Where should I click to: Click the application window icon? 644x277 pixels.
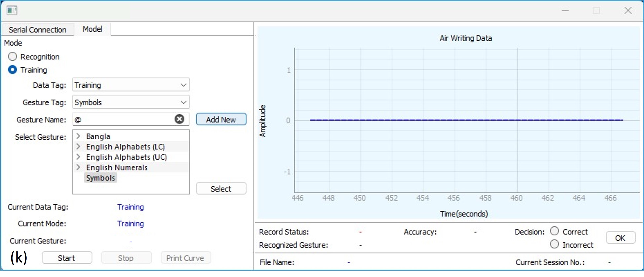click(x=11, y=10)
